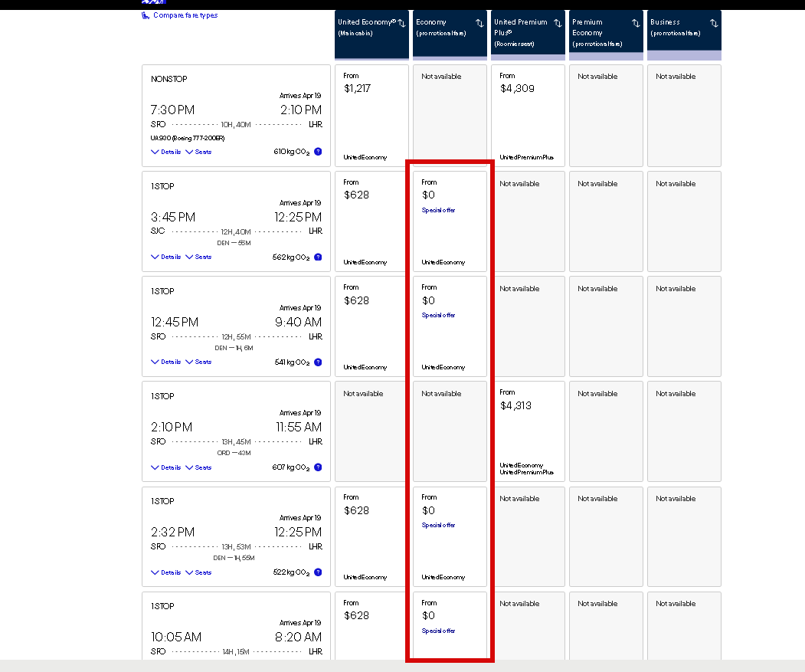Viewport: 805px width, 672px height.
Task: Sort by United Premium Plus price
Action: [x=558, y=24]
